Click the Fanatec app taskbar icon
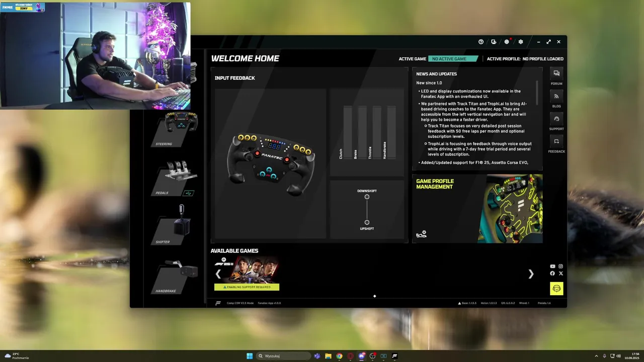 [x=394, y=356]
